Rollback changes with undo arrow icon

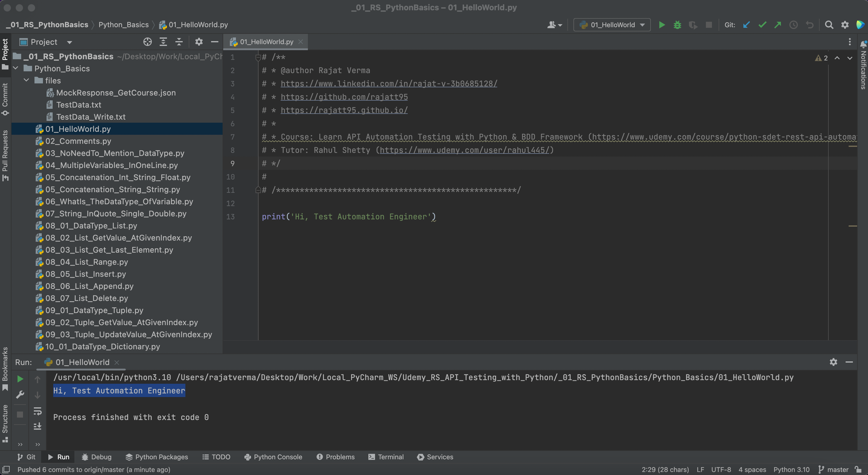tap(809, 25)
